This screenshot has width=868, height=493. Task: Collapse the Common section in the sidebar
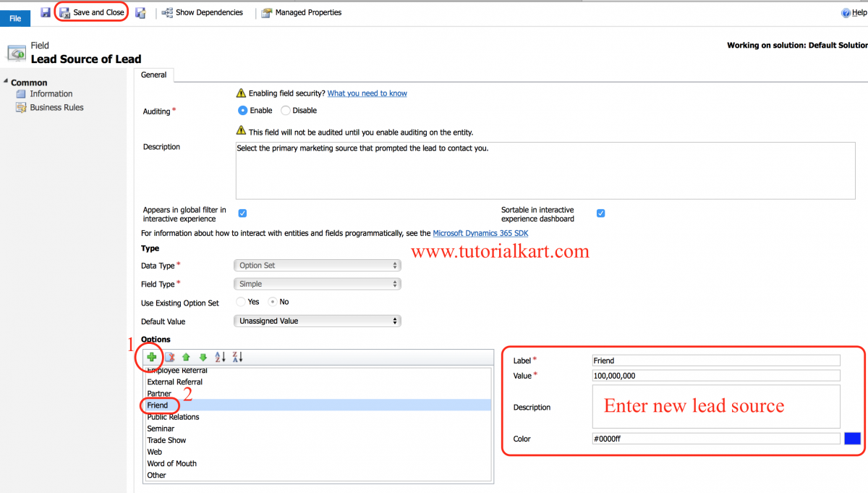click(6, 83)
